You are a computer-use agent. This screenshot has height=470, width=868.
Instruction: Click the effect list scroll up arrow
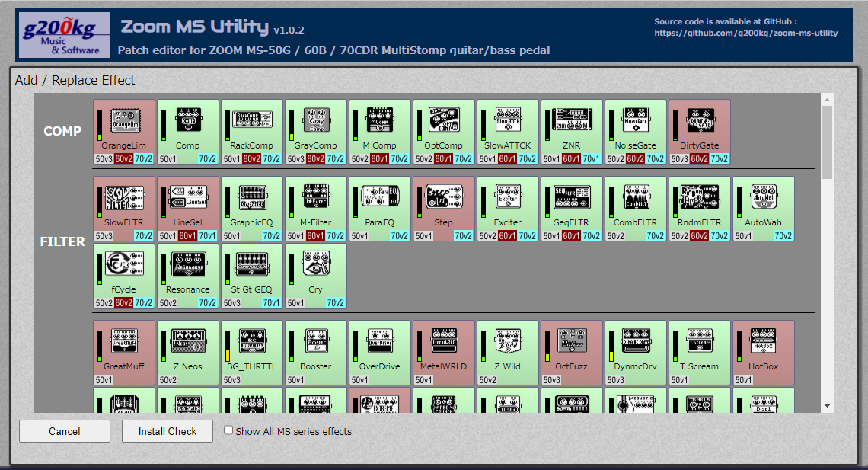tap(827, 101)
